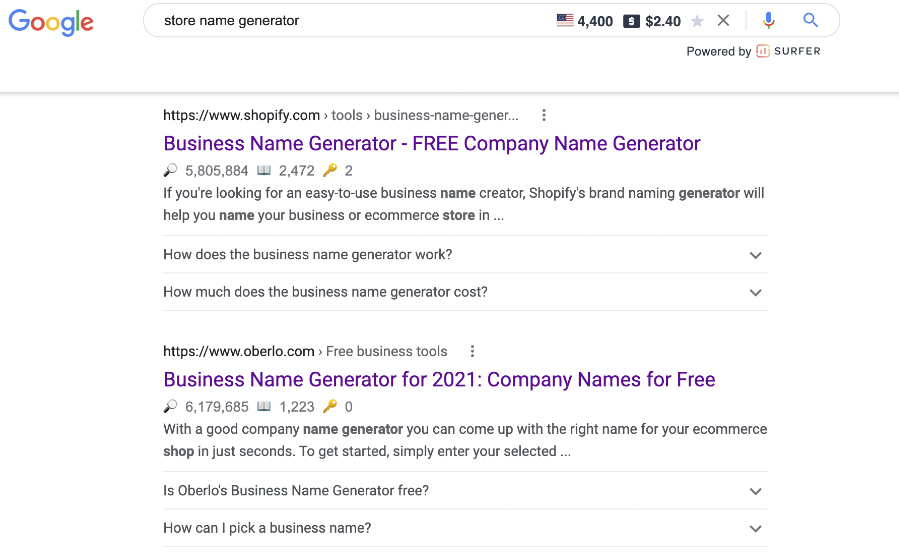Open Shopify Business Name Generator result link
899x560 pixels.
click(432, 143)
